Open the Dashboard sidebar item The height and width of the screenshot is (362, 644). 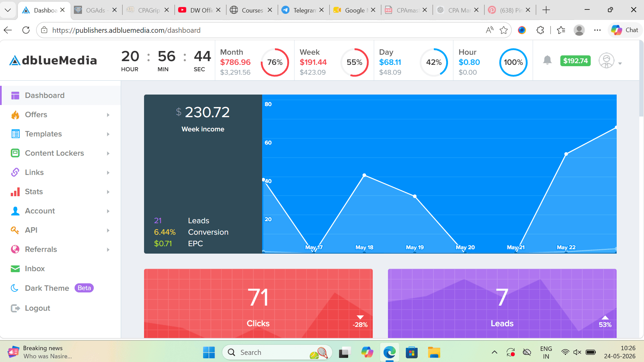[x=61, y=96]
